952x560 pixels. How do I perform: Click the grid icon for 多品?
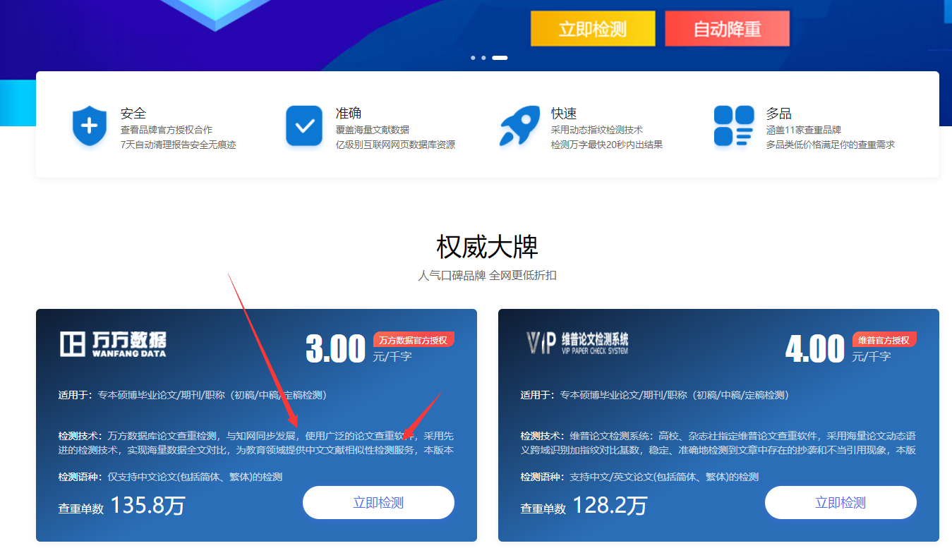click(x=734, y=126)
